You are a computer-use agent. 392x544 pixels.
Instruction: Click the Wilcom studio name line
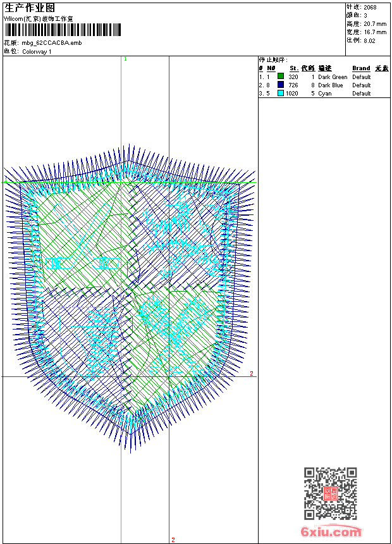(38, 19)
